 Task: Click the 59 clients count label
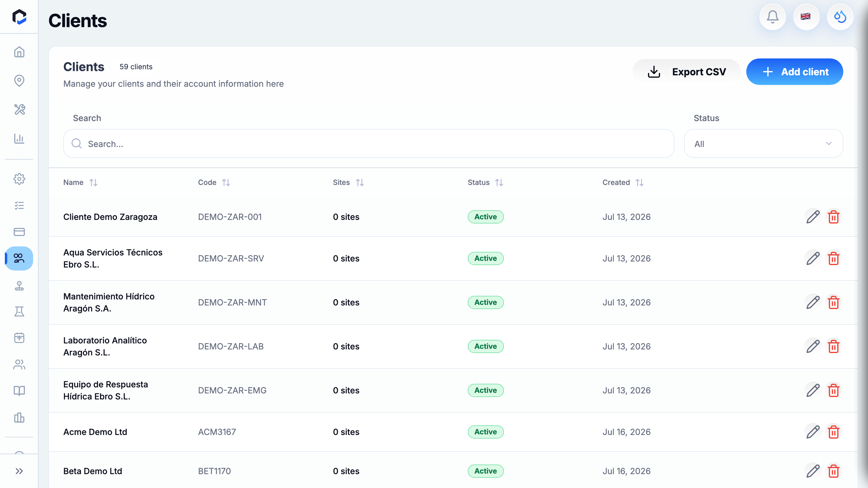point(136,67)
